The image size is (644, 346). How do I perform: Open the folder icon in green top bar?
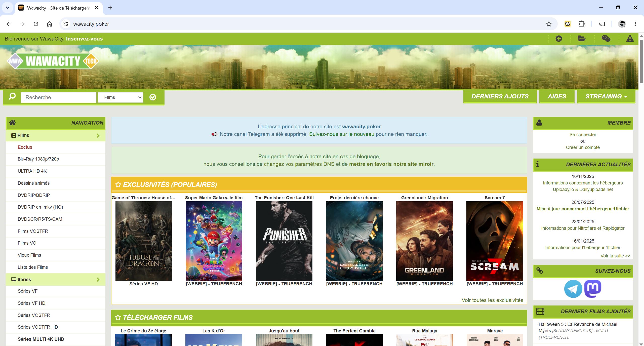tap(582, 39)
